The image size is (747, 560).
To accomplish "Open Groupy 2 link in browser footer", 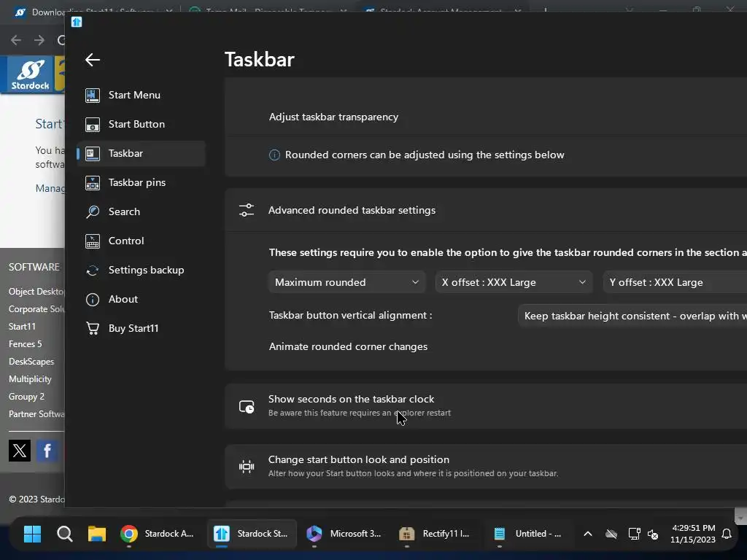I will click(x=26, y=397).
